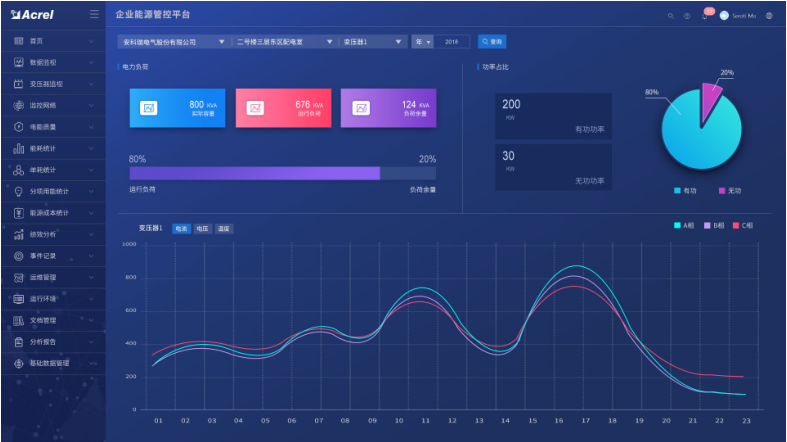Click the 查询 query button
The height and width of the screenshot is (442, 787).
pyautogui.click(x=492, y=42)
